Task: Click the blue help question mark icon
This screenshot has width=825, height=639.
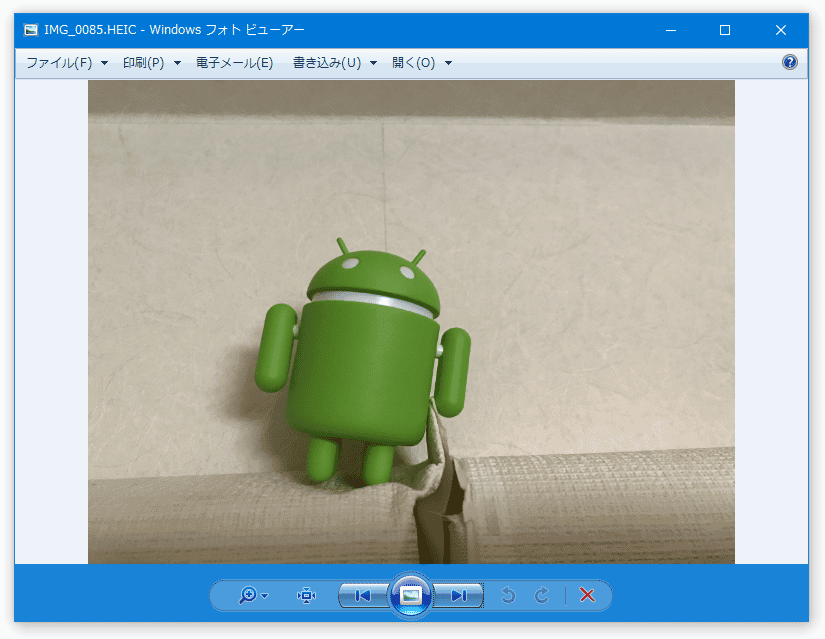Action: click(789, 62)
